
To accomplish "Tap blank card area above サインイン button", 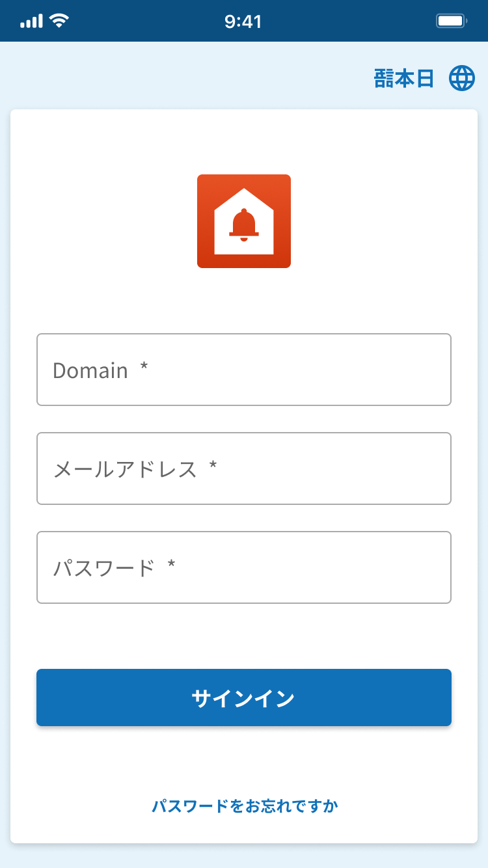I will [244, 636].
